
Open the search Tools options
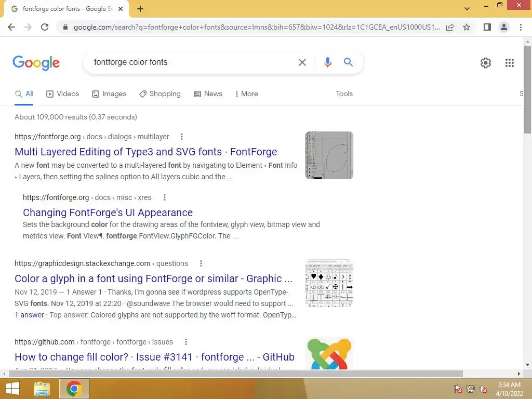point(344,94)
